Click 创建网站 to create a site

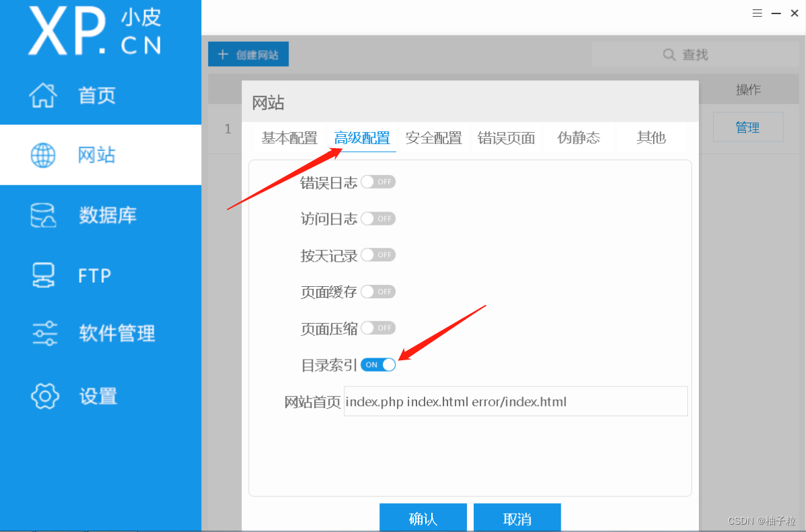coord(248,54)
